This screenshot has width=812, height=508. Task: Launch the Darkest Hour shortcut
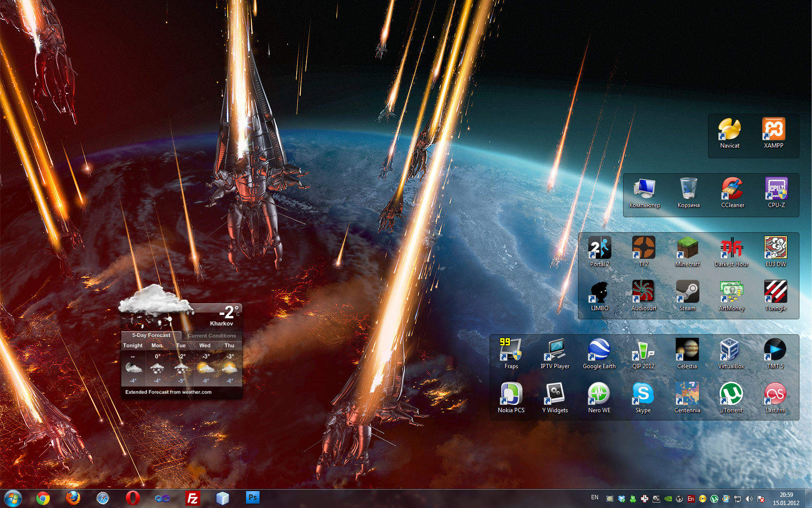tap(731, 252)
